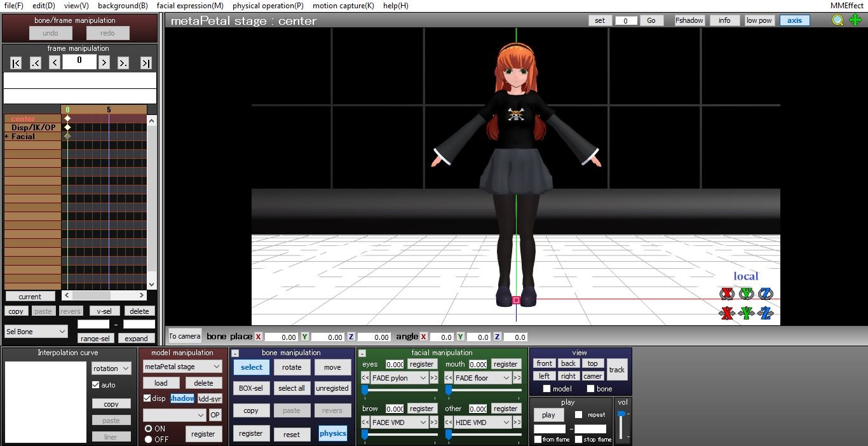Screen dimensions: 868x446
Task: Open the physical operation(P) menu
Action: point(267,6)
